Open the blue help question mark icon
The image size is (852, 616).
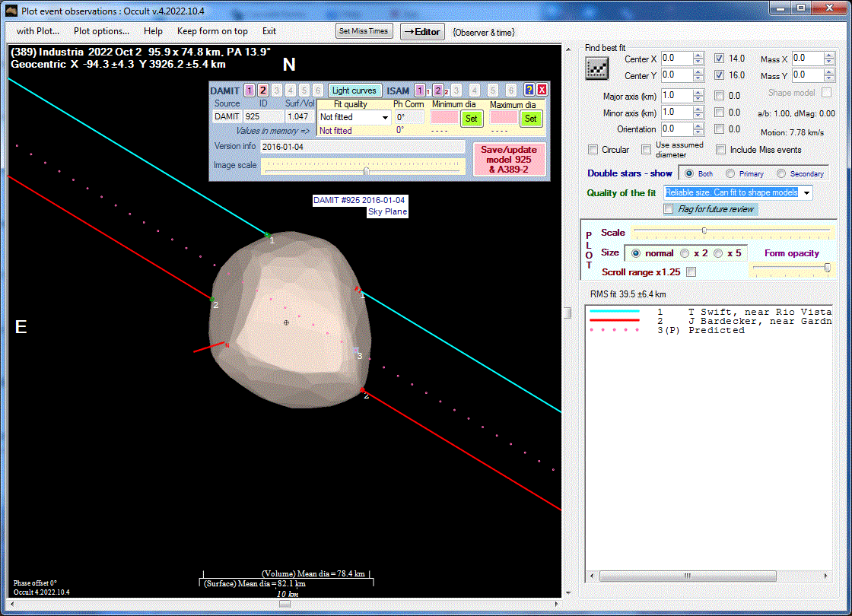coord(529,90)
